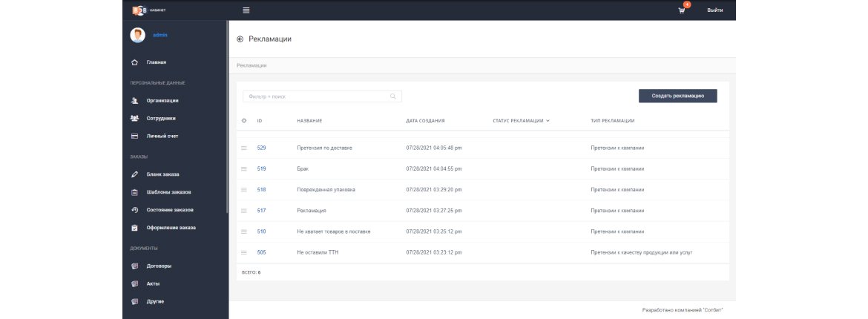The height and width of the screenshot is (319, 868).
Task: Click the Выйти logout link
Action: pyautogui.click(x=714, y=10)
